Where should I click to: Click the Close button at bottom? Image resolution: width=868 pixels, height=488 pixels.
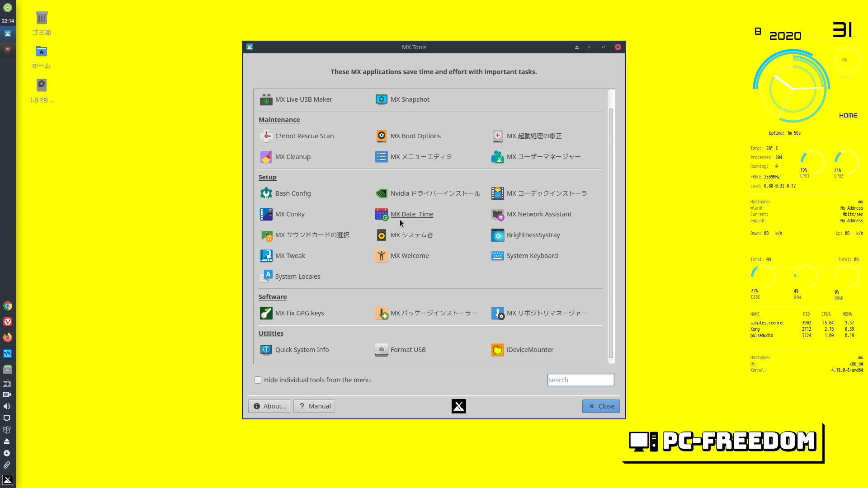coord(600,406)
